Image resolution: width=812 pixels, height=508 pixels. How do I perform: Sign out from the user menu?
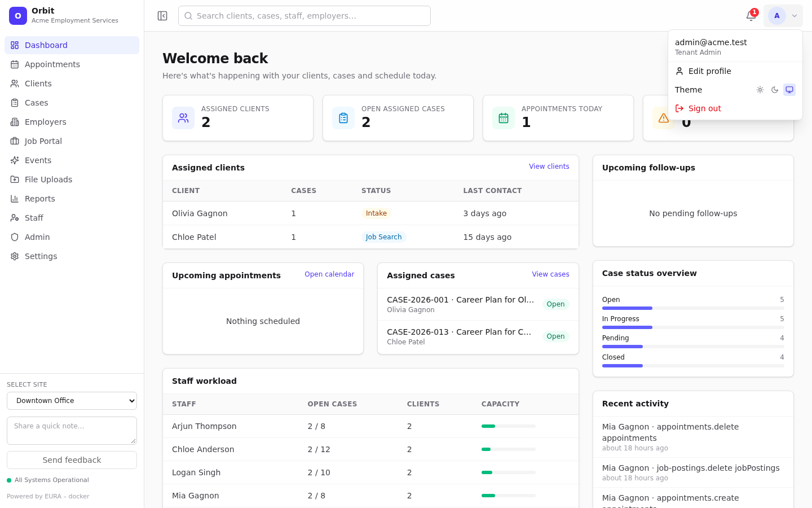[x=735, y=108]
